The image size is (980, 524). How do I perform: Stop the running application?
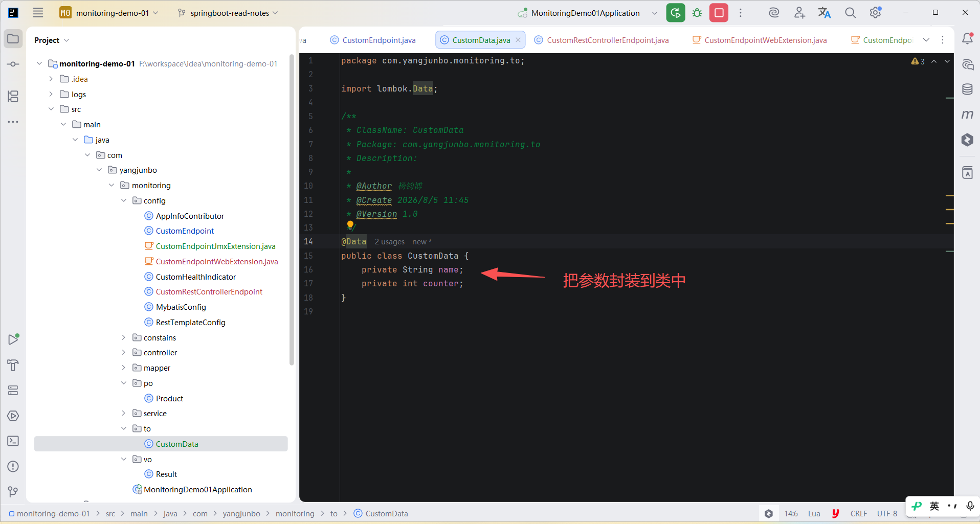tap(719, 13)
